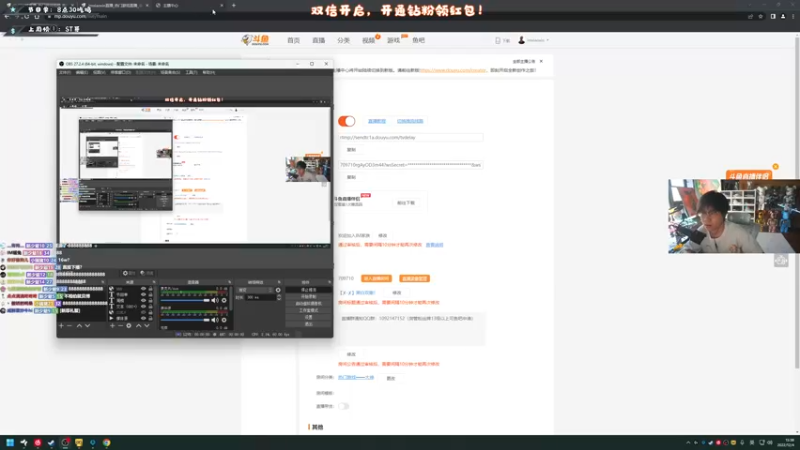Remove selected scene in OBS scenes dock
This screenshot has width=800, height=450.
[x=70, y=326]
